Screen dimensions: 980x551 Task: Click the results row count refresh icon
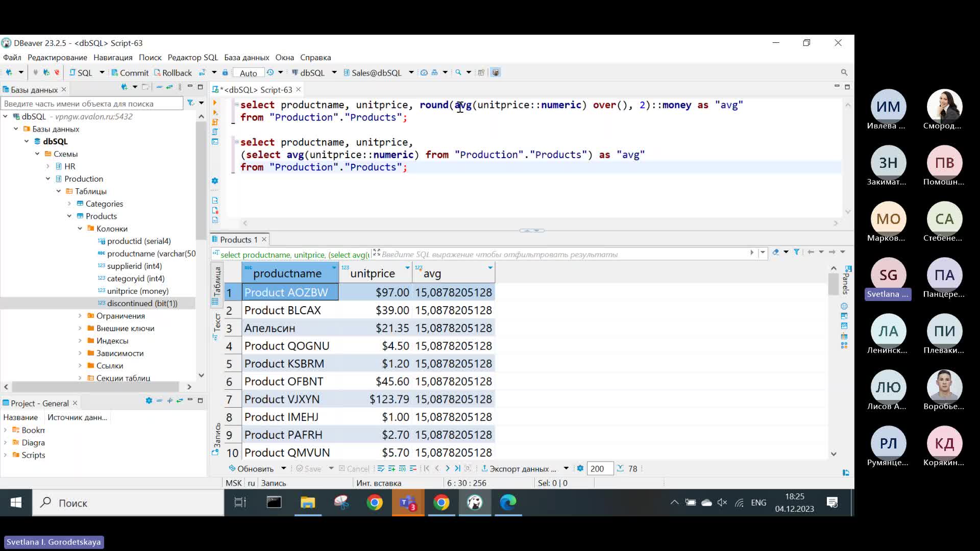[x=620, y=468]
